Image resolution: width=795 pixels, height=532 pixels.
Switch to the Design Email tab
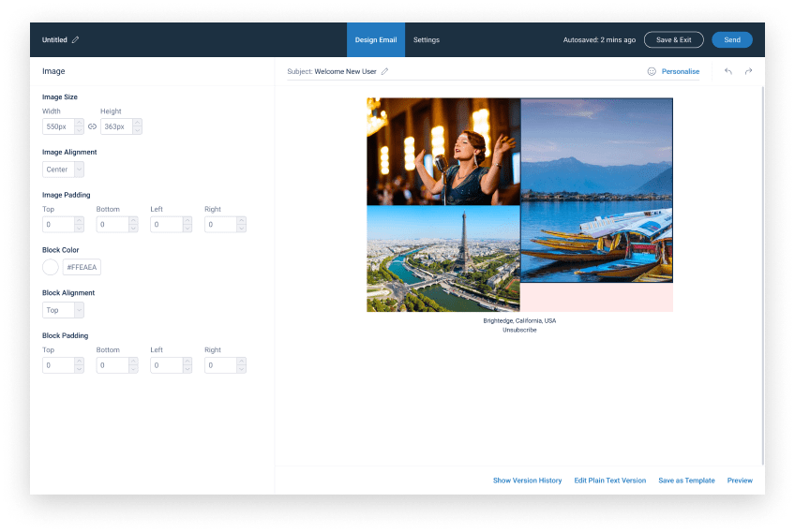pyautogui.click(x=376, y=40)
